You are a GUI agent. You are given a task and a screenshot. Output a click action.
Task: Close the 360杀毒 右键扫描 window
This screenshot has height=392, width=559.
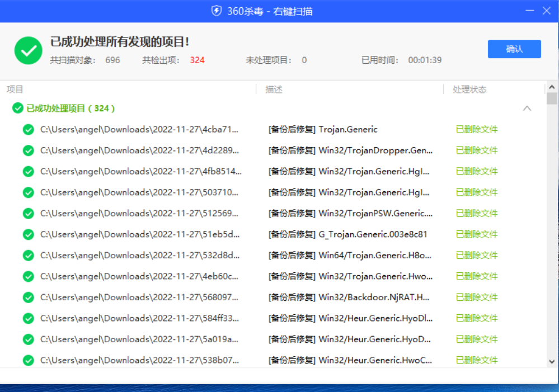[x=547, y=11]
